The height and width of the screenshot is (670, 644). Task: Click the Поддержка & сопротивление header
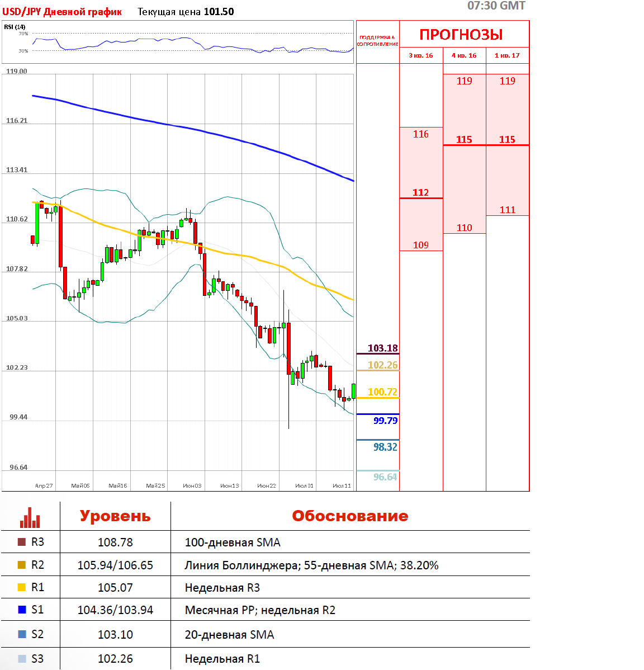click(378, 41)
